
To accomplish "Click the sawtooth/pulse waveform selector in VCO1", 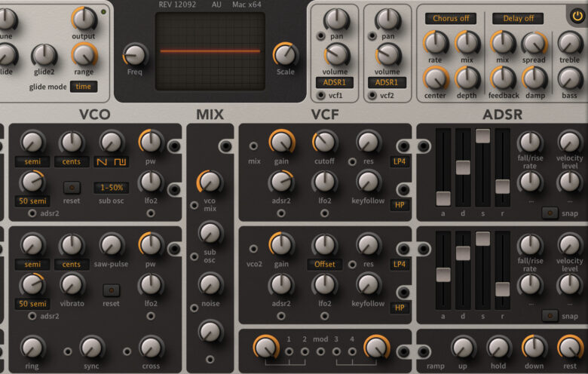I will [112, 161].
